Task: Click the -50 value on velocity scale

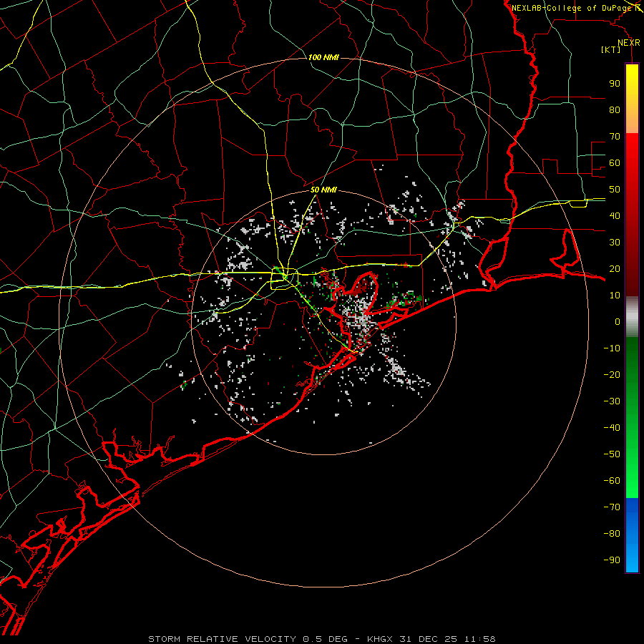Action: click(x=612, y=454)
